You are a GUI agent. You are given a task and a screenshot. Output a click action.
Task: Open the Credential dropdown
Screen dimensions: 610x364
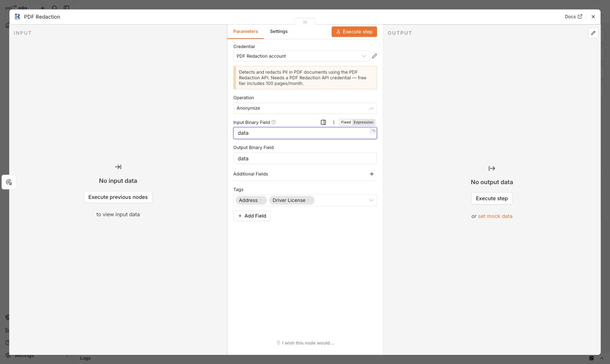(x=301, y=56)
